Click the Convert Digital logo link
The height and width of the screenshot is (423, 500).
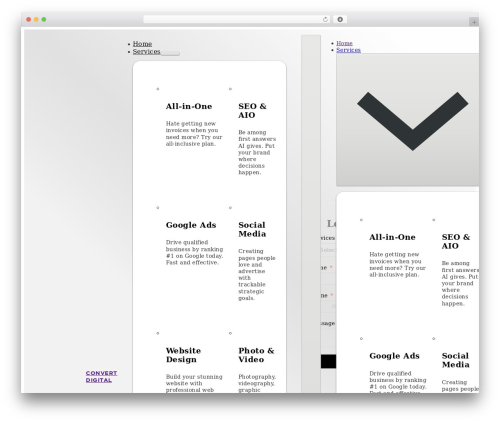tap(101, 376)
